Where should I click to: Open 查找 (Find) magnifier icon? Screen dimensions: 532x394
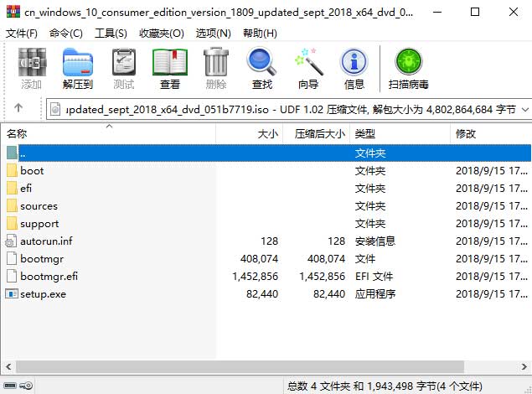click(261, 61)
